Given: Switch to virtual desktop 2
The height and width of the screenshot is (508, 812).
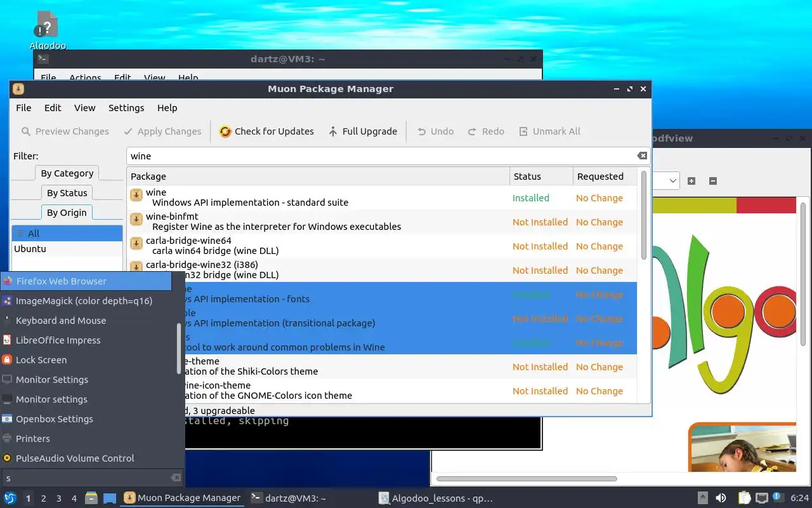Looking at the screenshot, I should [x=43, y=498].
